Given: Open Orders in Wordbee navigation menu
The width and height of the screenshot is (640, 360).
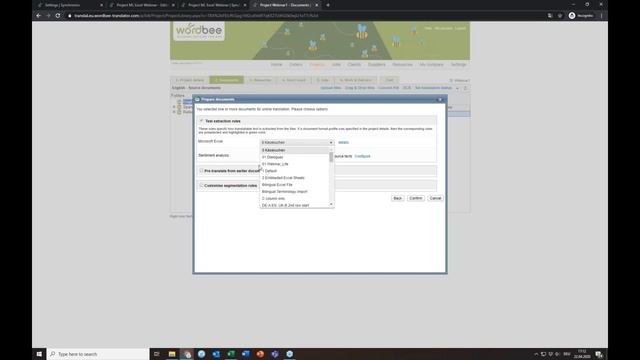Looking at the screenshot, I should coord(296,64).
